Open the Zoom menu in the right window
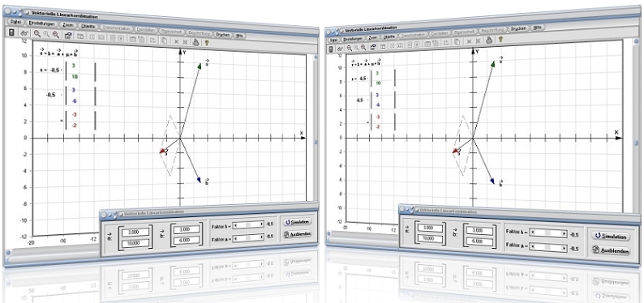Viewport: 644px width, 303px height. pyautogui.click(x=372, y=37)
